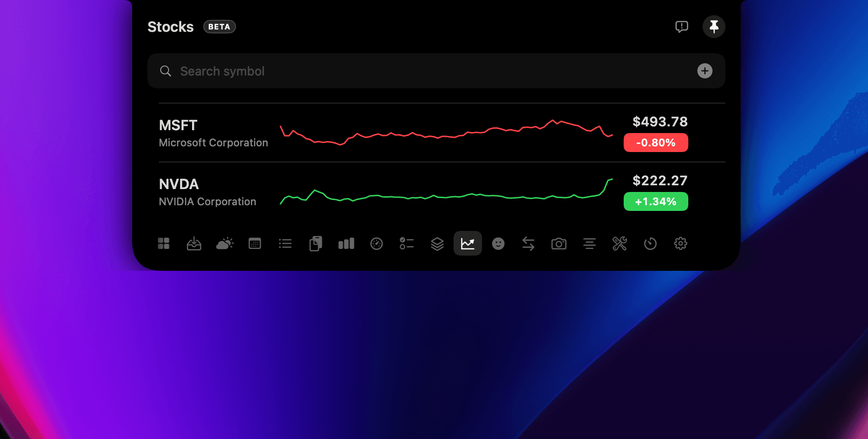View the NVDA green price chart
Image resolution: width=868 pixels, height=439 pixels.
coord(446,191)
